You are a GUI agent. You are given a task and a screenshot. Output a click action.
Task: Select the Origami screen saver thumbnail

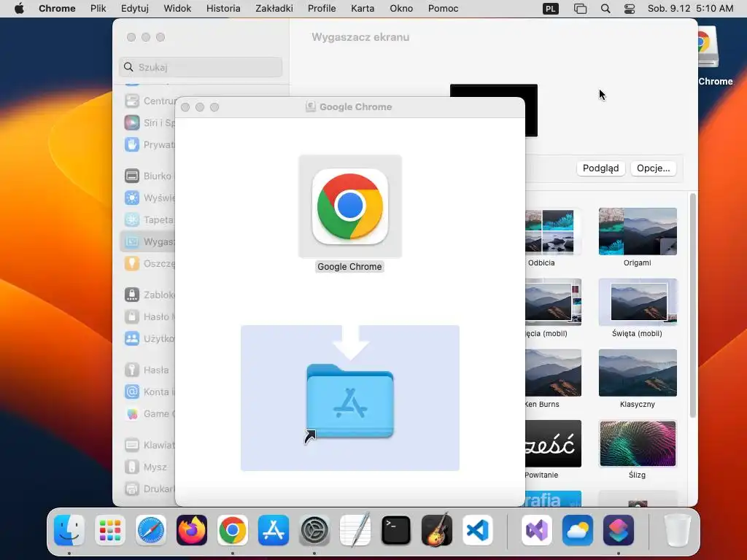(638, 231)
